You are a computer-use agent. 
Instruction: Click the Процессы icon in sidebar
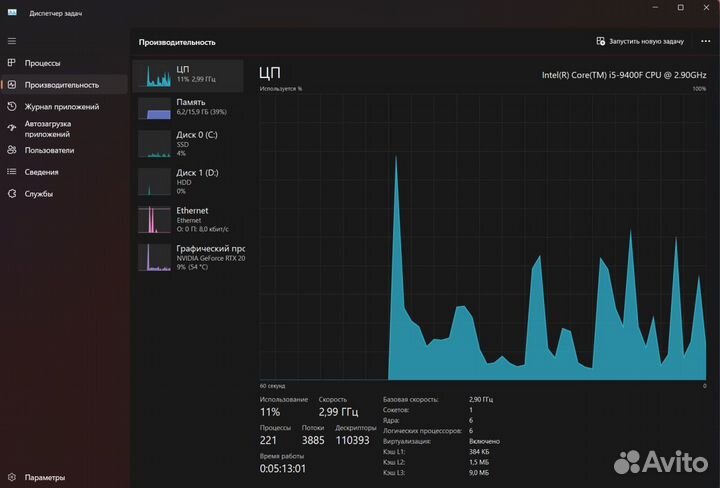(x=12, y=63)
